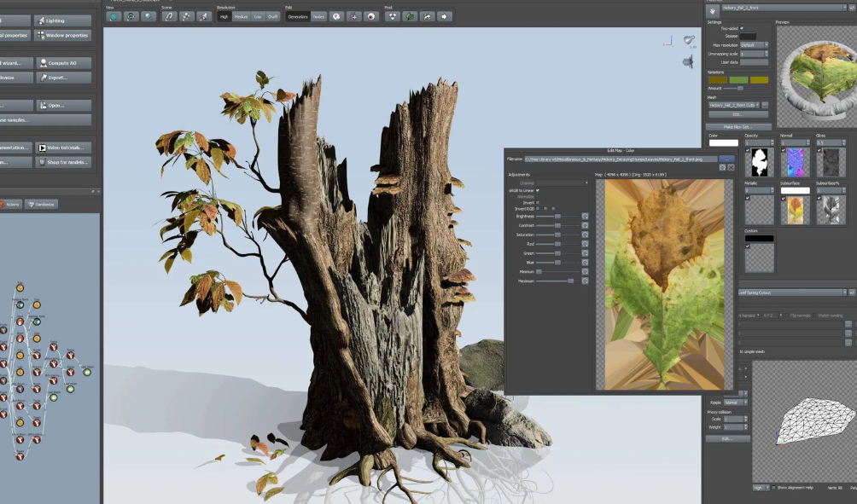Open the Video tutorials link

pyautogui.click(x=64, y=148)
